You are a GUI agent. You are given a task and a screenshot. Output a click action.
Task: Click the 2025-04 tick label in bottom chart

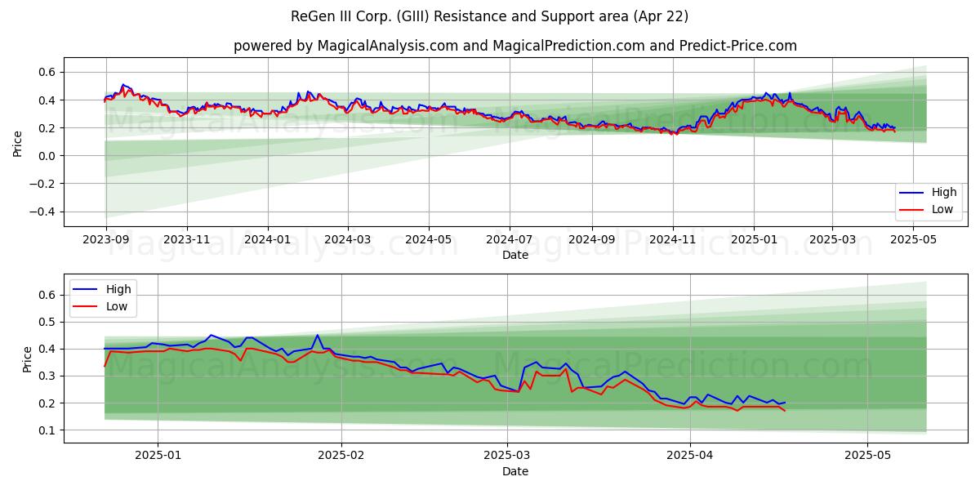coord(690,455)
